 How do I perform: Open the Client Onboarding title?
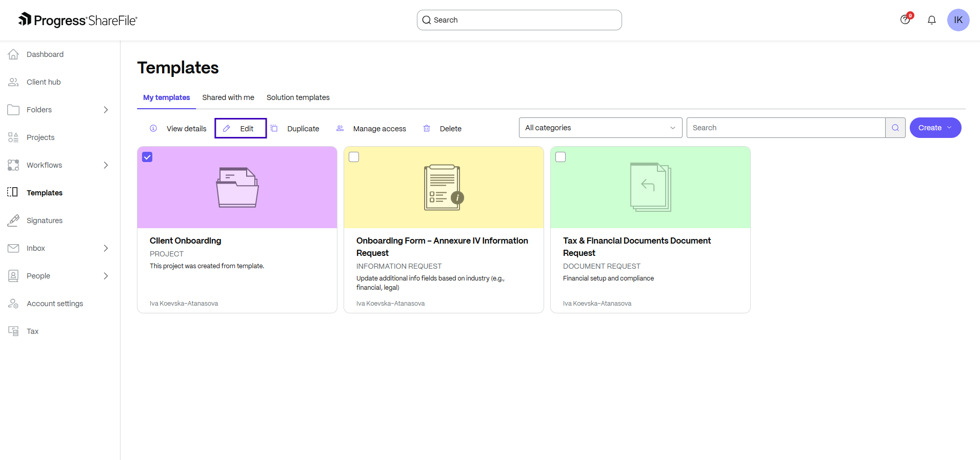(186, 241)
